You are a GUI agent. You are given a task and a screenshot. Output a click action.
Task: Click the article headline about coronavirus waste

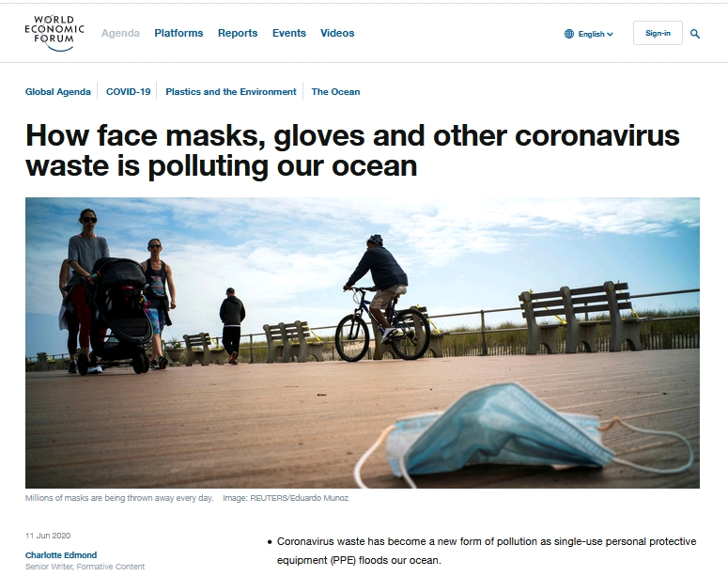pyautogui.click(x=352, y=150)
